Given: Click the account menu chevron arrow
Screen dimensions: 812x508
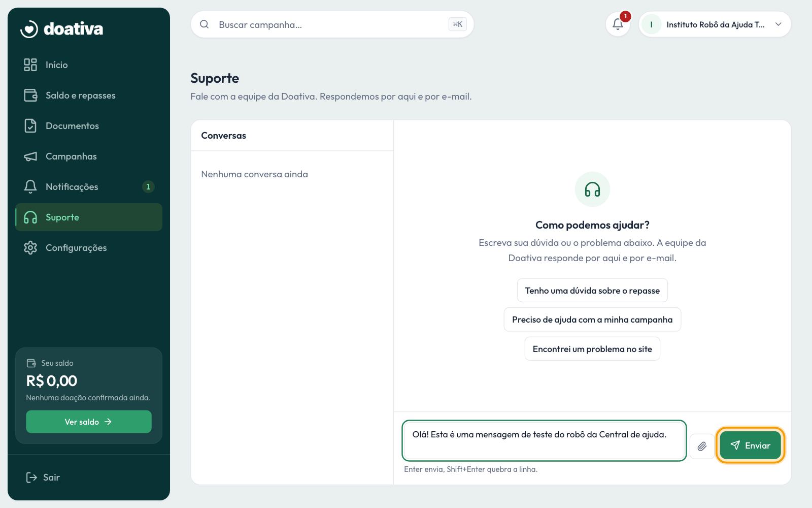Looking at the screenshot, I should point(779,24).
